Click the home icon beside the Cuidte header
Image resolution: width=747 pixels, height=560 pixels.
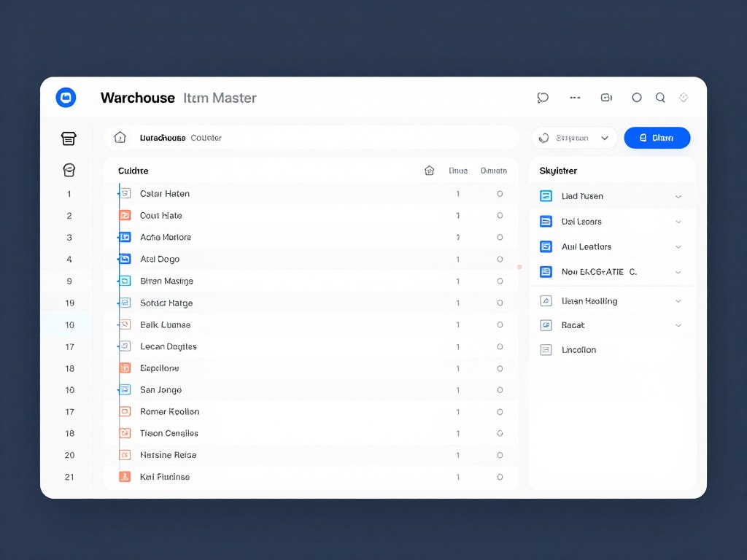pyautogui.click(x=430, y=170)
